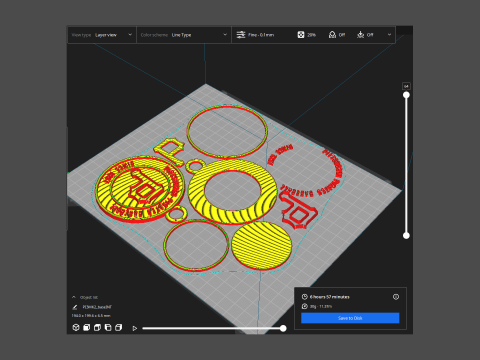
Task: Select the top view cube icon
Action: coord(97,328)
